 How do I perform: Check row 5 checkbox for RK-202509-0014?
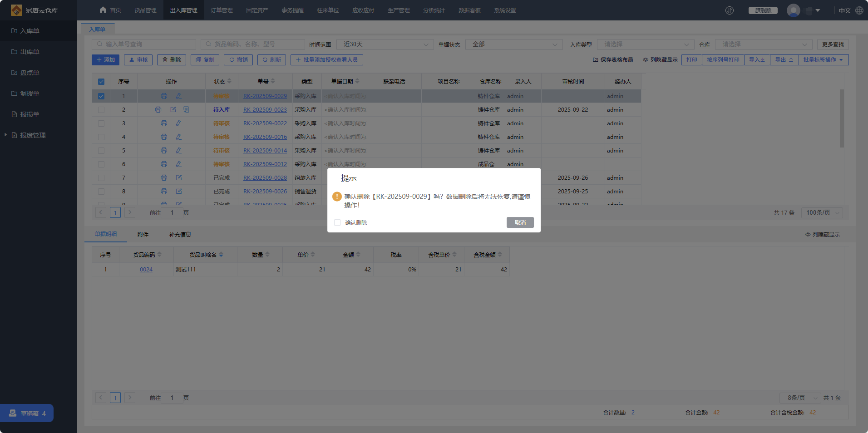[101, 151]
